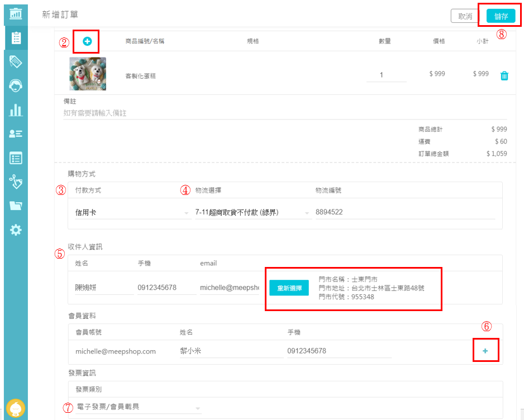The image size is (524, 420).
Task: Open the customer service headset icon
Action: point(16,85)
